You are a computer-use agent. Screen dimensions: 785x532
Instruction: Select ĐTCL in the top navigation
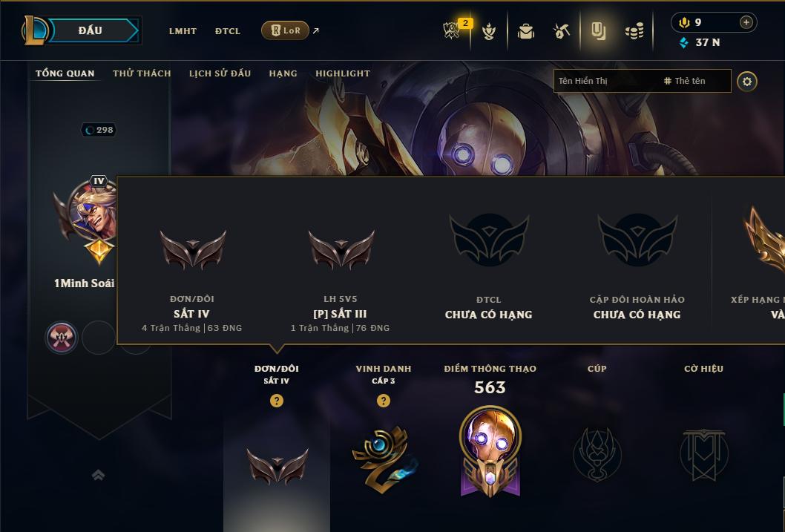pos(228,31)
